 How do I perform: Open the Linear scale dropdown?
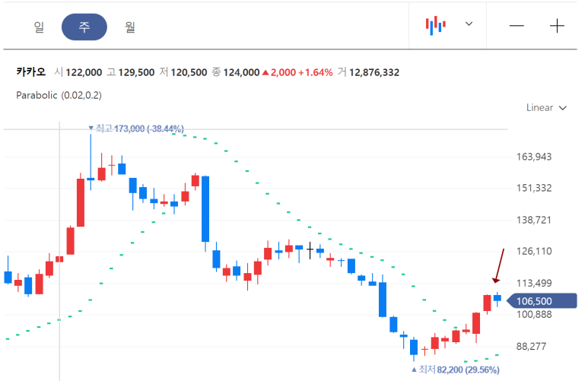tap(546, 108)
